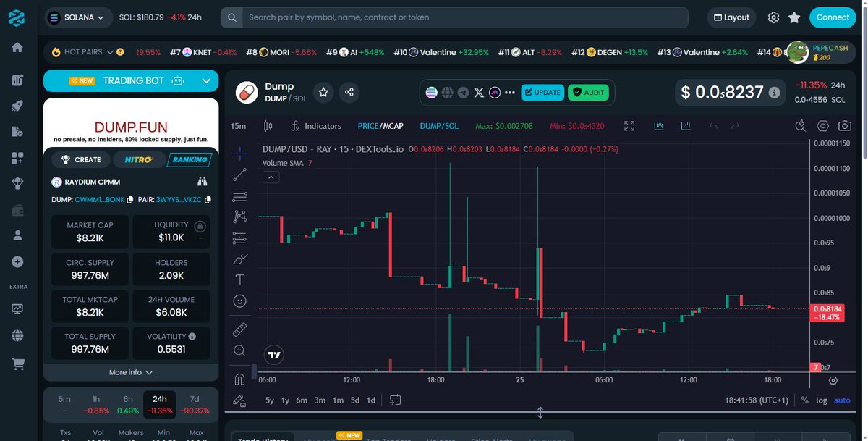Expand the TRADING BOT panel

tap(131, 81)
